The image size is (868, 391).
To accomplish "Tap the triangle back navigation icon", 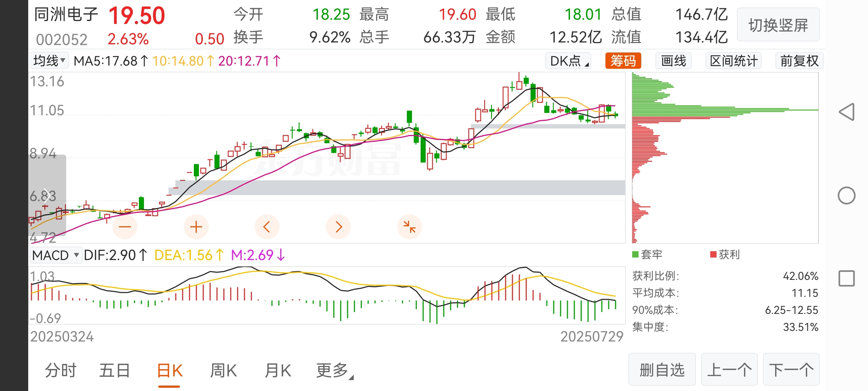I will click(x=847, y=112).
